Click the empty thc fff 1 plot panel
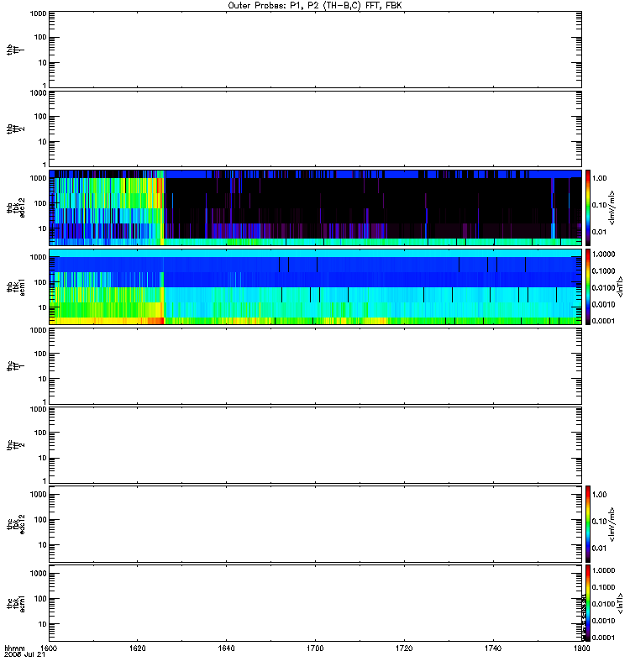The image size is (630, 672). coord(316,366)
